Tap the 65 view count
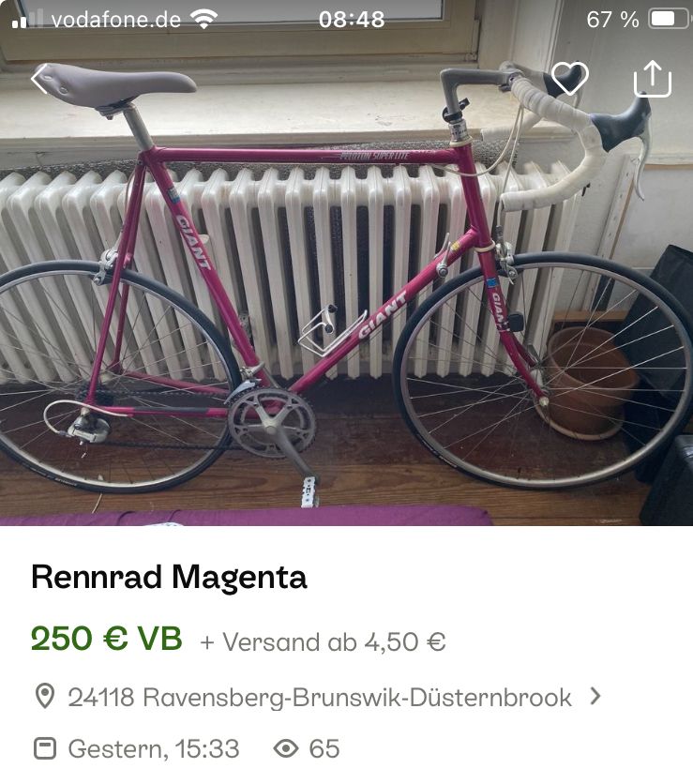 (324, 749)
